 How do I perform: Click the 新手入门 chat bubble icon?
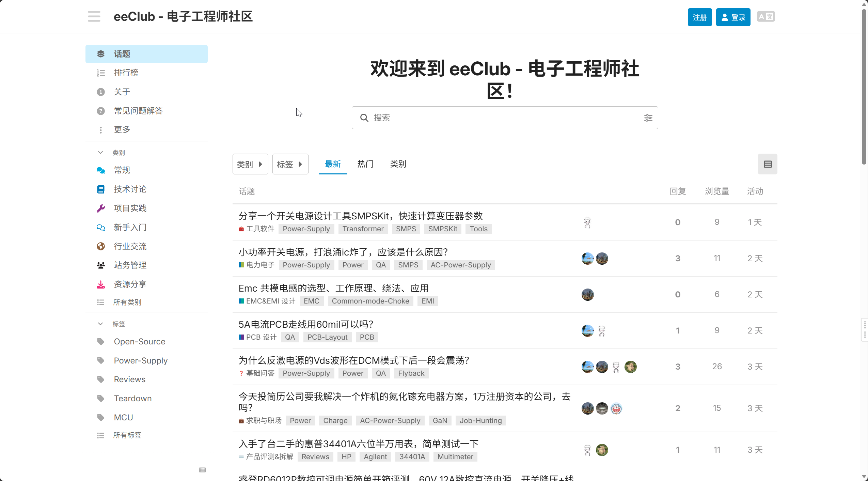pyautogui.click(x=101, y=227)
